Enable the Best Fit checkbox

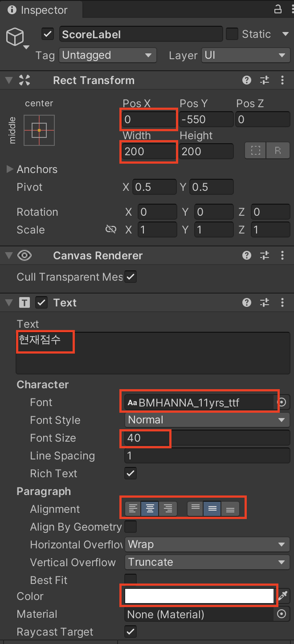coord(131,580)
